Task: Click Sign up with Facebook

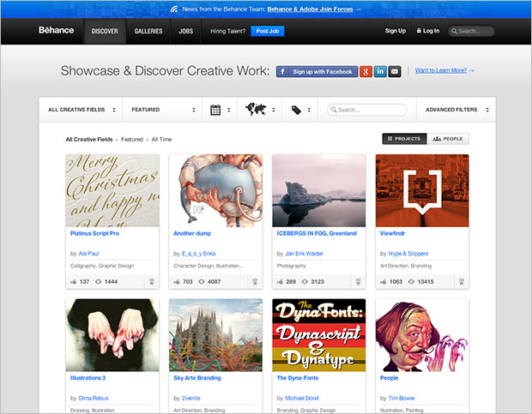Action: point(317,71)
